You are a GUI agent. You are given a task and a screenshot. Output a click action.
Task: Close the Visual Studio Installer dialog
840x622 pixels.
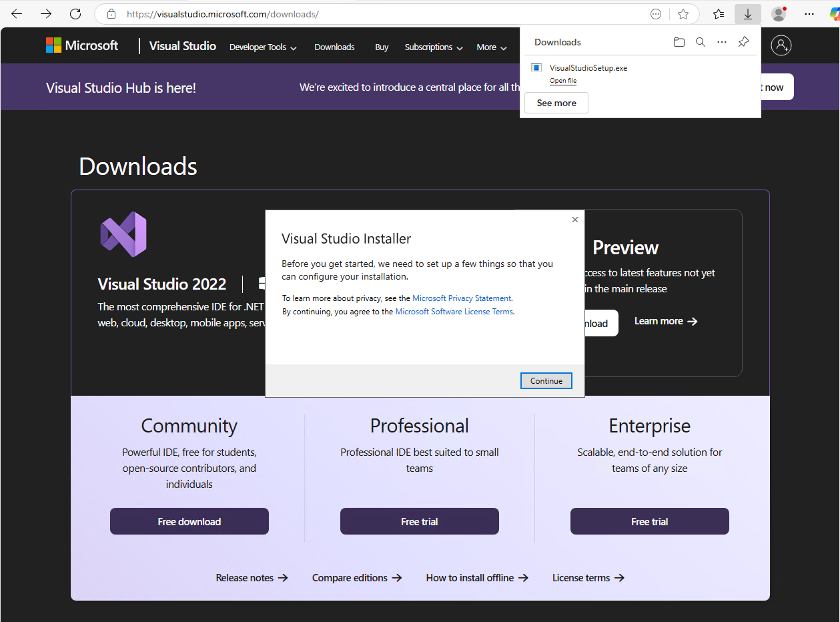pyautogui.click(x=575, y=220)
